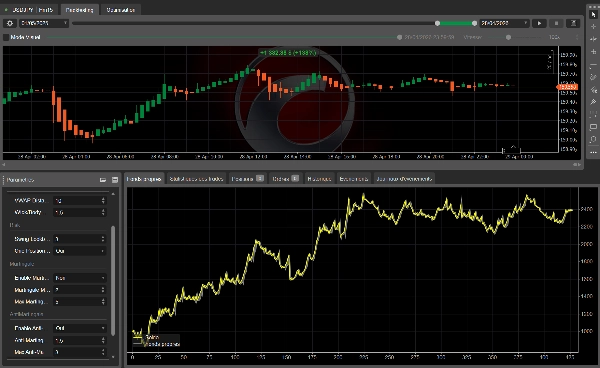This screenshot has width=600, height=368.
Task: Open the Enable Anti-Martingale dropdown set to Oui
Action: (80, 328)
